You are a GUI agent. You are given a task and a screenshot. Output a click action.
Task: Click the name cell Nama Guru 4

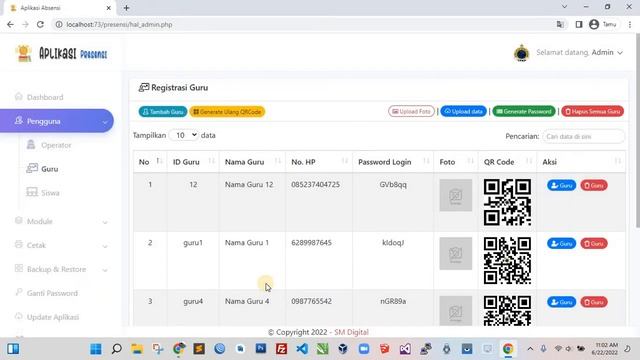[x=247, y=301]
